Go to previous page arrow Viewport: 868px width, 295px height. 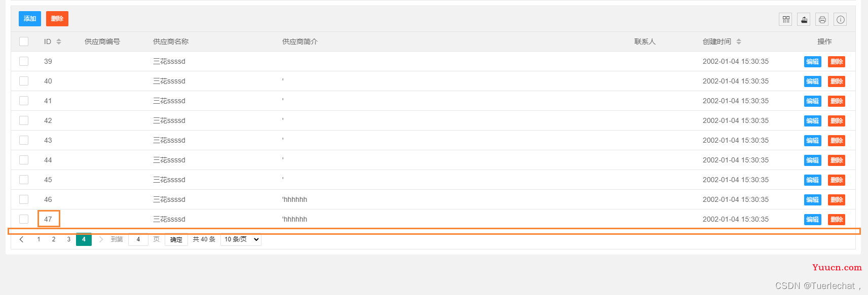coord(21,239)
